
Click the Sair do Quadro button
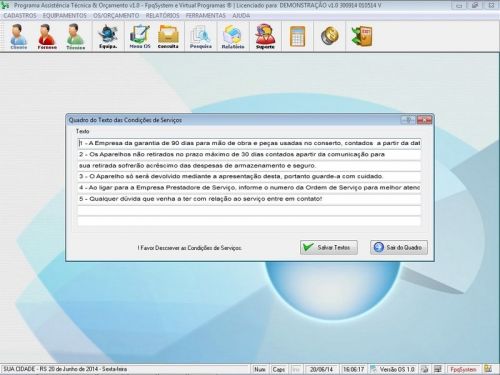click(x=399, y=247)
